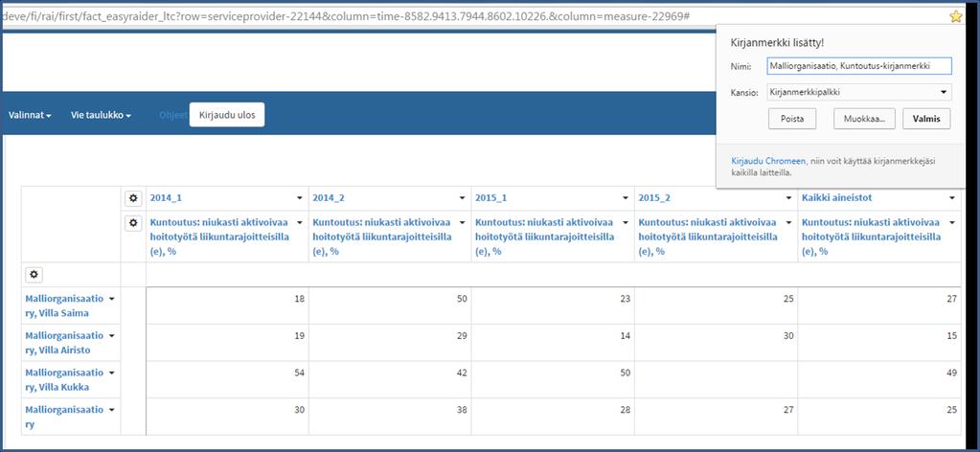Open dropdown arrow for bottom Malliorganisaatio ry row
This screenshot has width=980, height=452.
click(112, 410)
